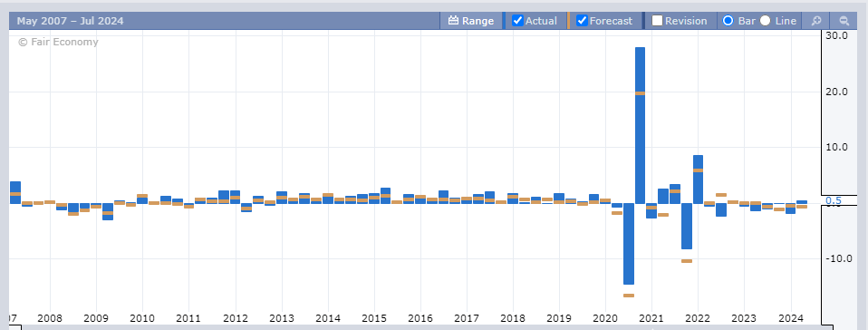Click the 2020 year label on the axis
This screenshot has width=868, height=330.
point(604,318)
